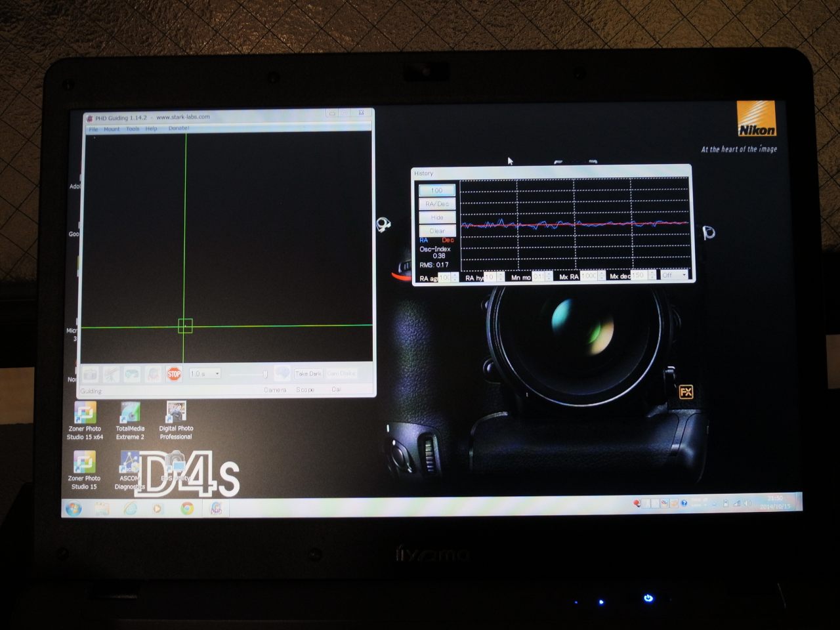Click the loop exposure icon in PHD toolbar

click(132, 374)
